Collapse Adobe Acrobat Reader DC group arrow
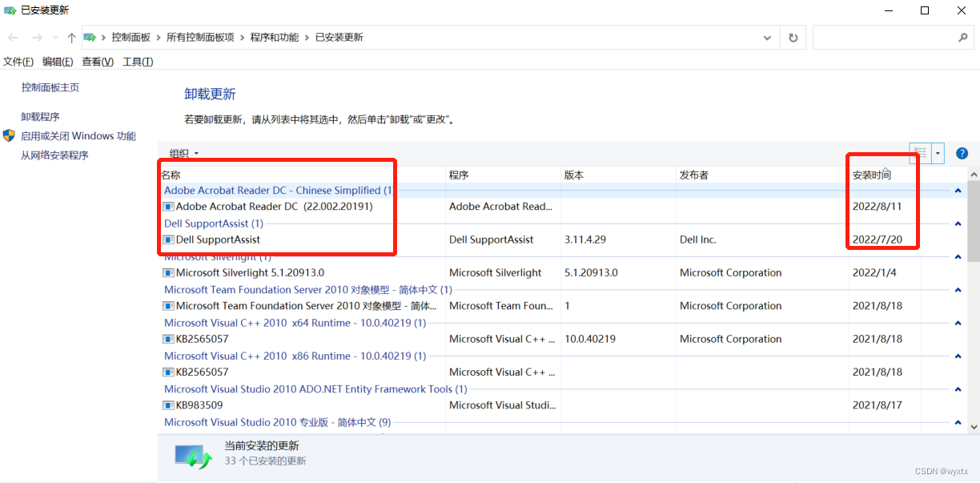The height and width of the screenshot is (483, 980). [x=958, y=191]
